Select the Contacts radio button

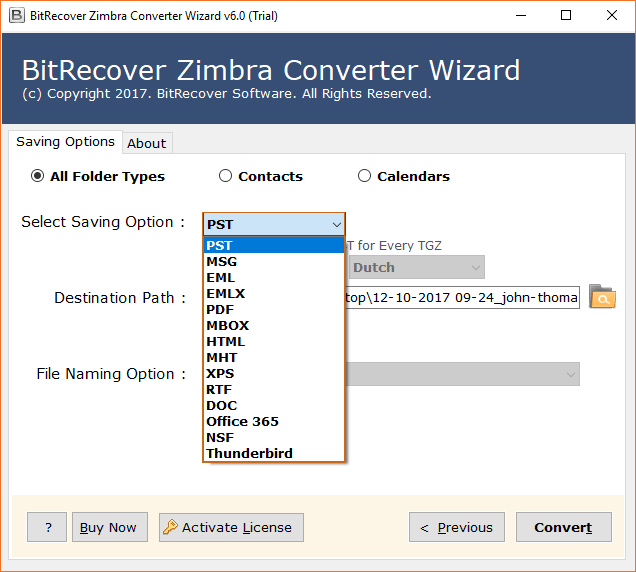click(x=225, y=176)
